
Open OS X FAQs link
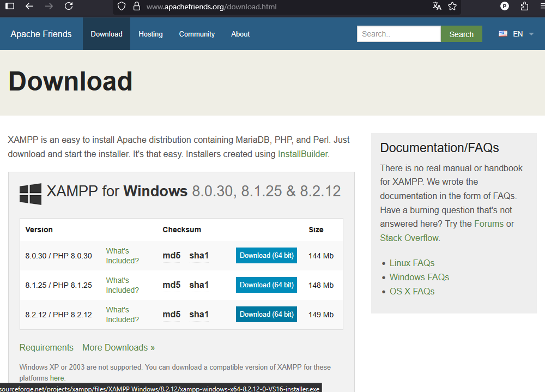[x=412, y=292]
